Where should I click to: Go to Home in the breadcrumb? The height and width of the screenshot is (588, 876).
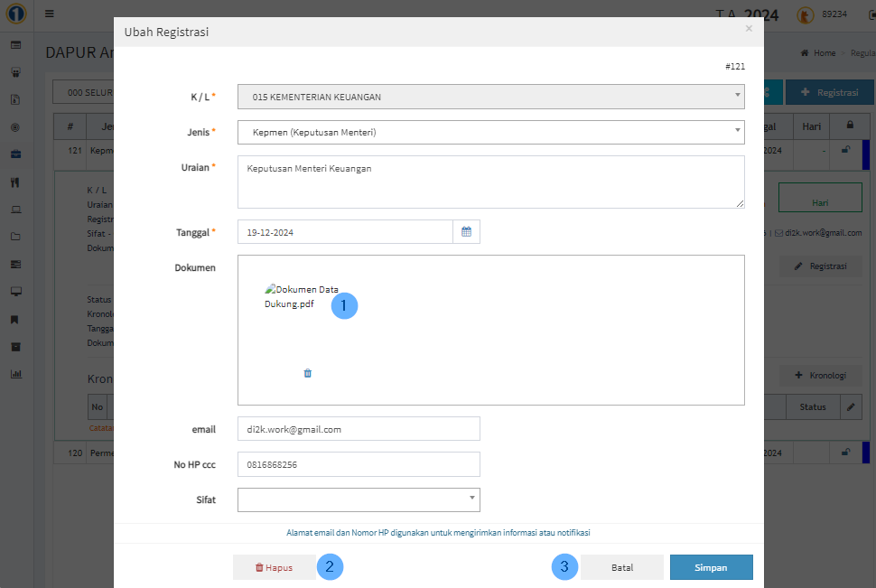[818, 53]
